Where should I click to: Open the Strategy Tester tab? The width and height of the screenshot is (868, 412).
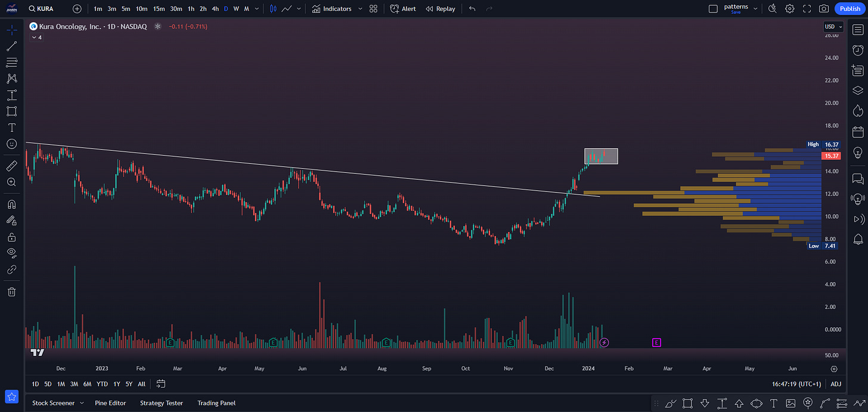pos(162,403)
